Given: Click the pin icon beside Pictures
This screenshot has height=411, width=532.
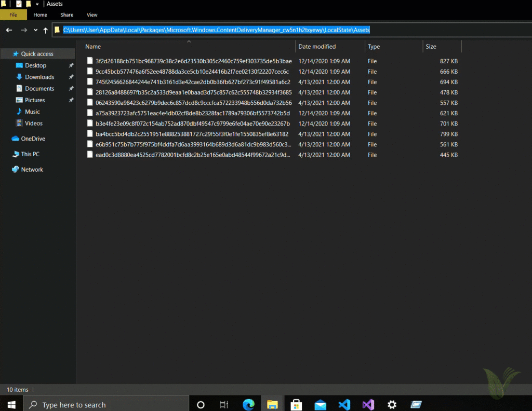Looking at the screenshot, I should click(x=71, y=100).
